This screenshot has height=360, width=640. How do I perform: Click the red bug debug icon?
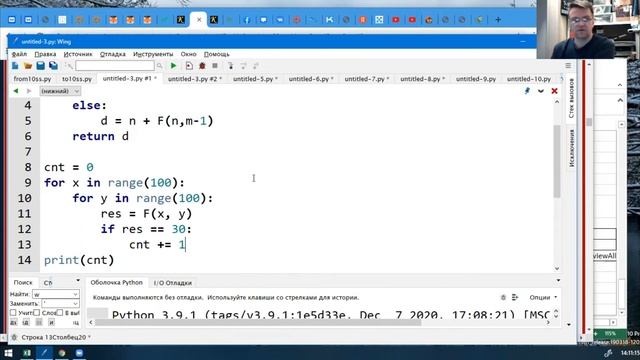pos(202,66)
